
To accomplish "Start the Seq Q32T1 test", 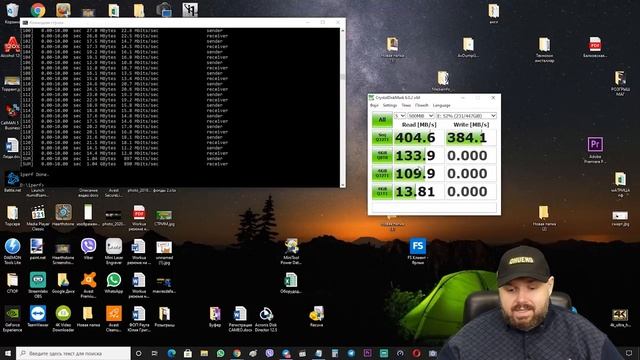I will (382, 138).
